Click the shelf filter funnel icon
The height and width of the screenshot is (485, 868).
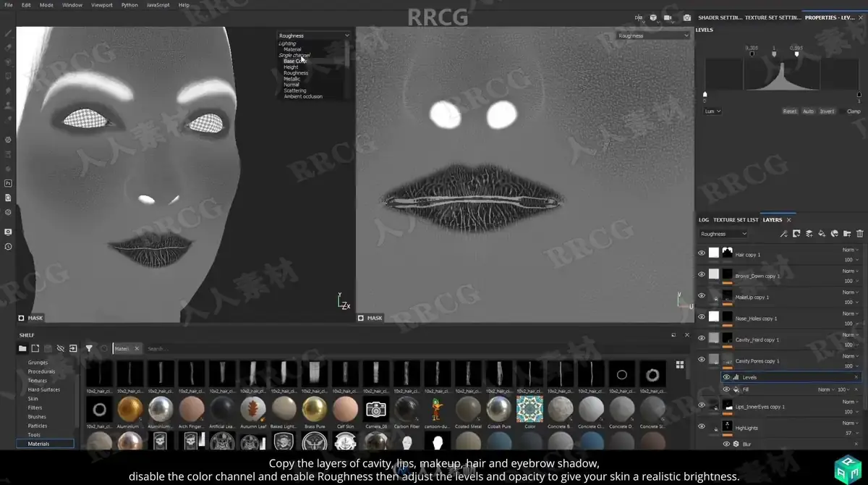[89, 348]
